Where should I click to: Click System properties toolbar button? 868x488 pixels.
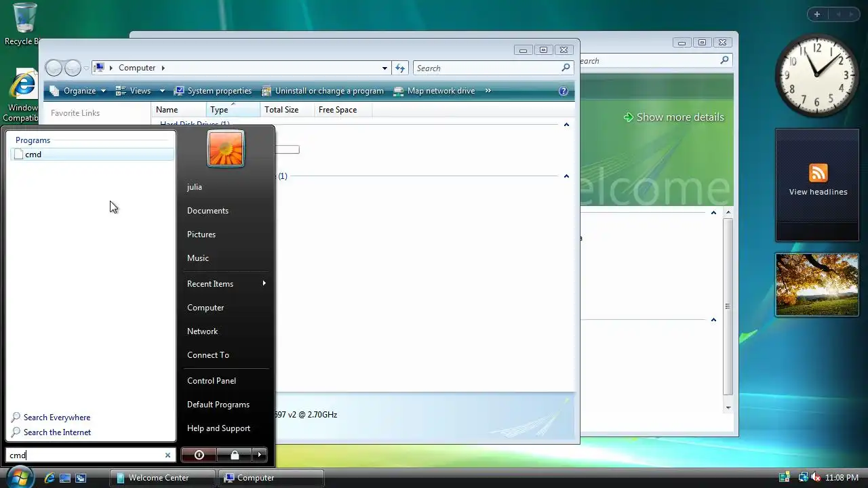click(x=212, y=91)
